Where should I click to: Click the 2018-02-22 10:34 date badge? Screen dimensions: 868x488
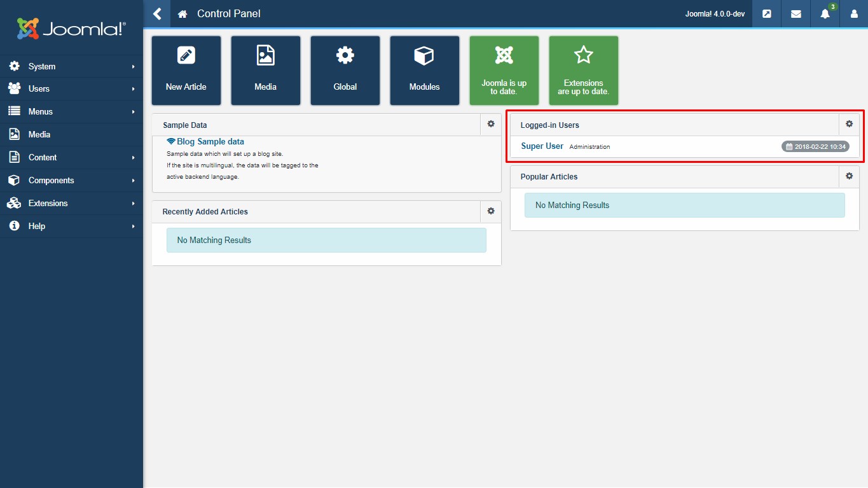click(815, 146)
